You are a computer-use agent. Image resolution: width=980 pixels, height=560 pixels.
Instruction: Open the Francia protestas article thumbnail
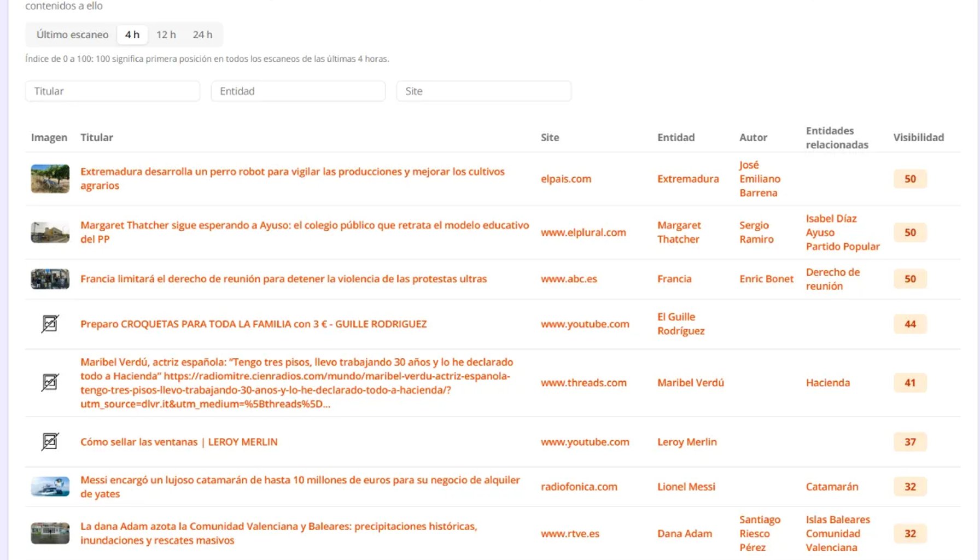coord(50,279)
